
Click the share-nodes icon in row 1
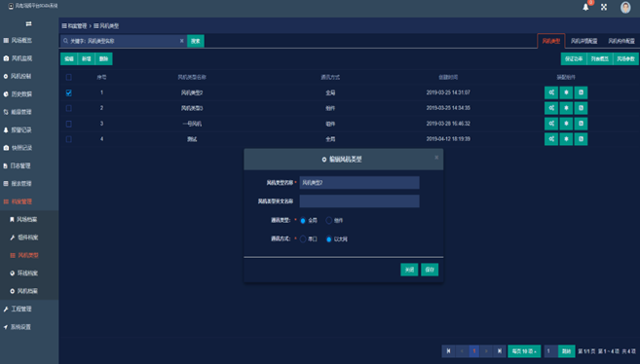pos(551,92)
